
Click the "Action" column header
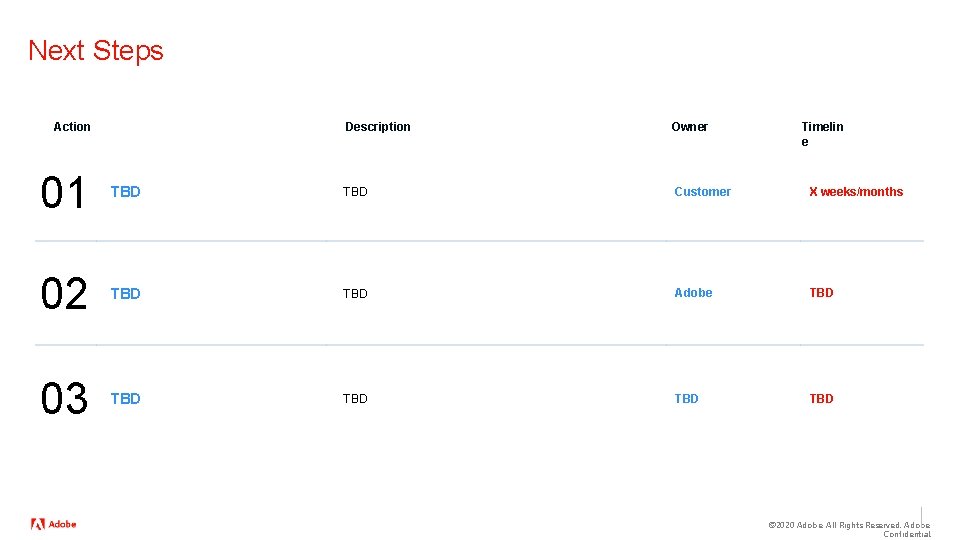pos(72,127)
